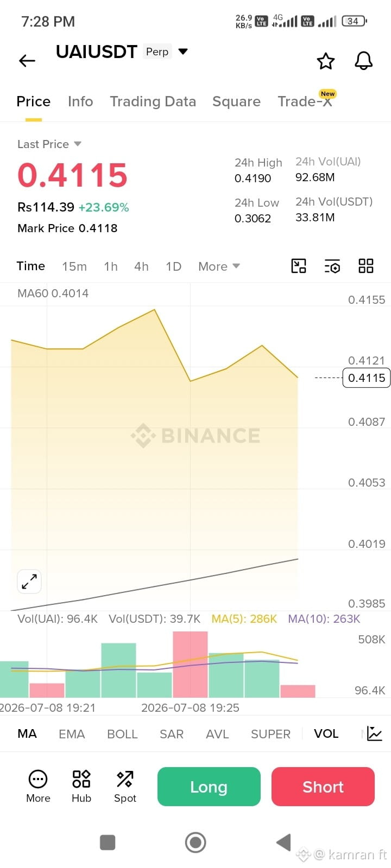Tap the back arrow icon
Screen dimensions: 391x868
[x=27, y=61]
